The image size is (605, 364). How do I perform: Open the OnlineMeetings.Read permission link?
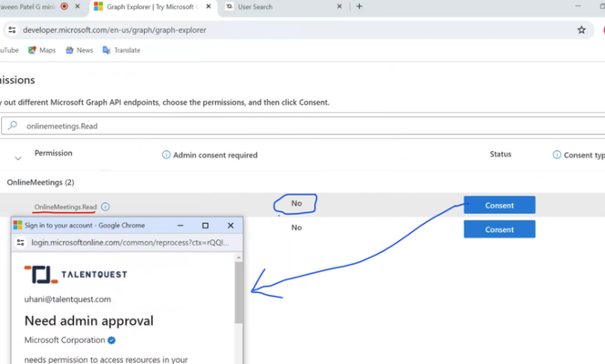click(x=66, y=207)
